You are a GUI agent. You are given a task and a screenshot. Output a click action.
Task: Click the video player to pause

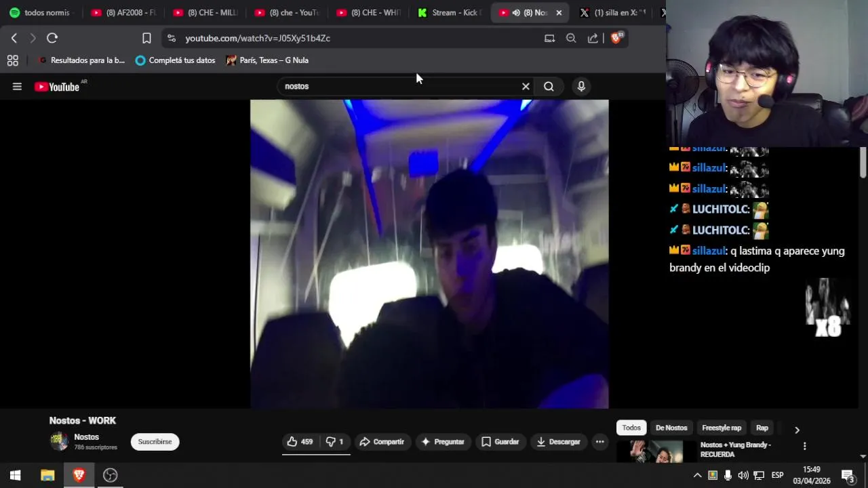(x=429, y=254)
